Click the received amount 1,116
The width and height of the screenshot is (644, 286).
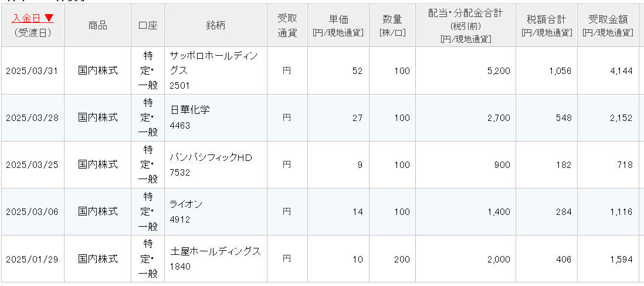tap(621, 212)
